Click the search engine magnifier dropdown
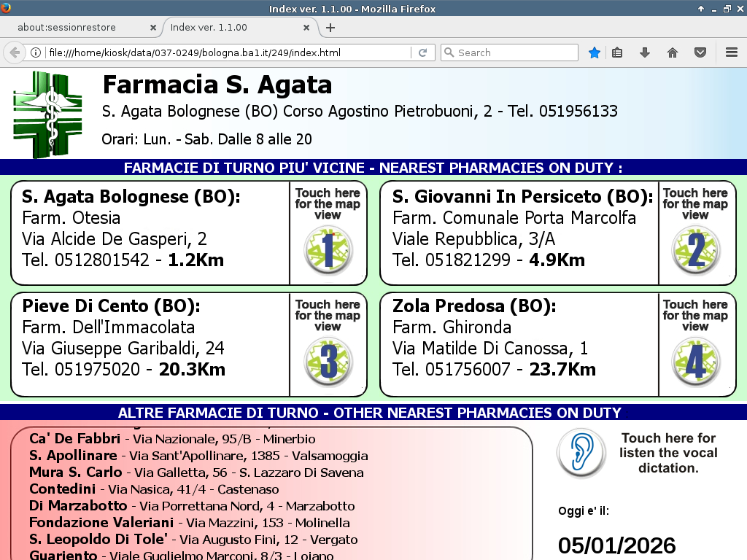The image size is (747, 560). click(449, 52)
